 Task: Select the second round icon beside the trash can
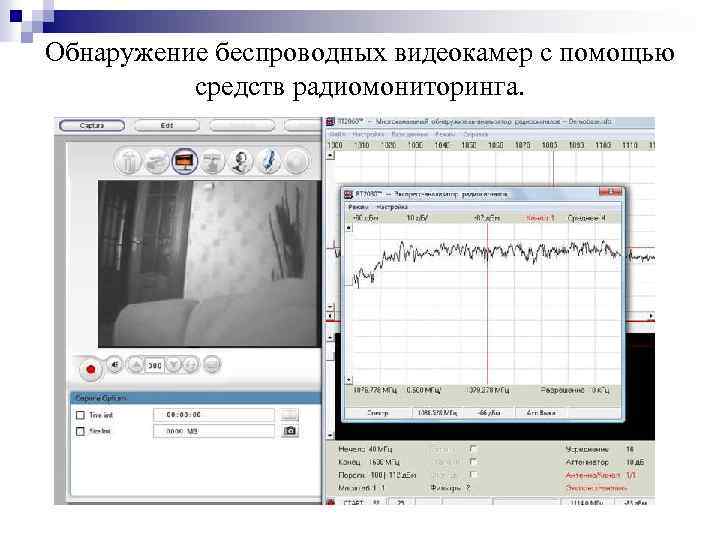pyautogui.click(x=156, y=161)
